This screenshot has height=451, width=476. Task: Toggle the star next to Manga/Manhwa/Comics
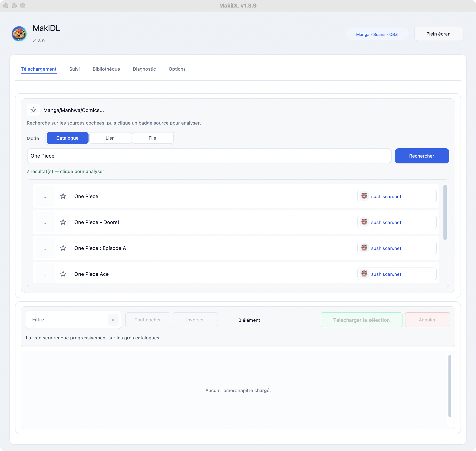pyautogui.click(x=33, y=110)
